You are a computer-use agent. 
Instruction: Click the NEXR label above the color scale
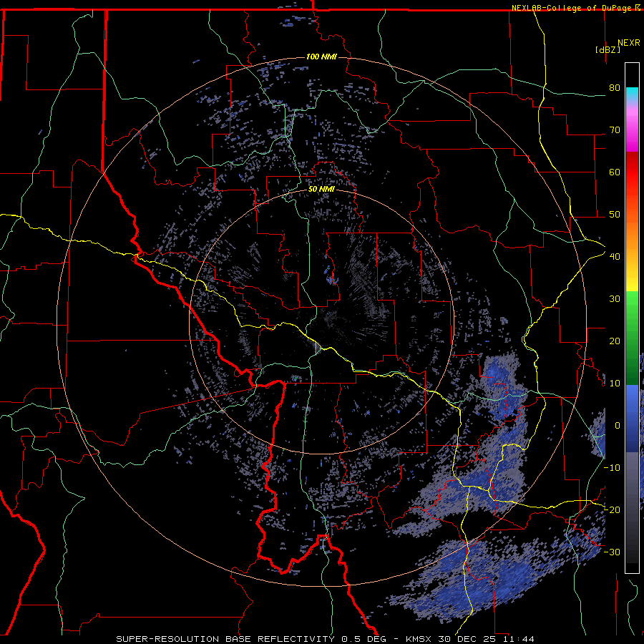tap(629, 43)
